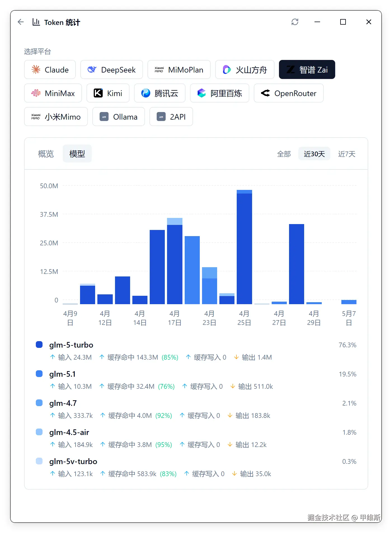Choose the 小米Mimo platform
This screenshot has height=533, width=392.
pos(56,117)
